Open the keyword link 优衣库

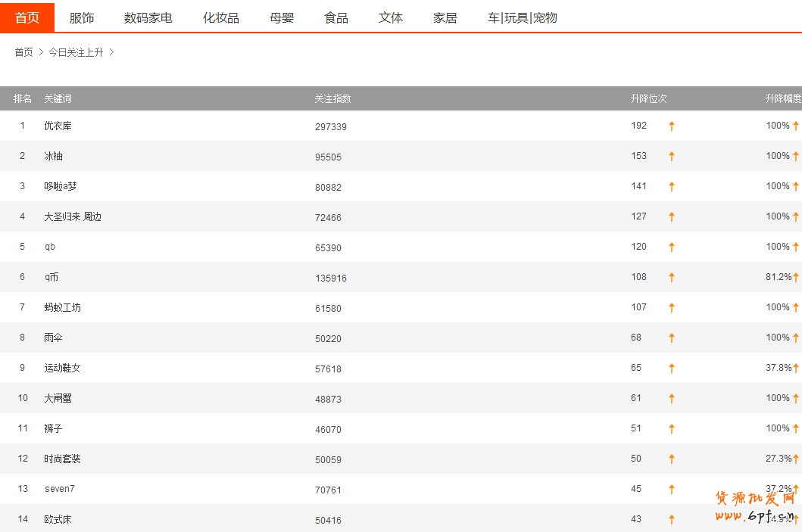click(58, 126)
